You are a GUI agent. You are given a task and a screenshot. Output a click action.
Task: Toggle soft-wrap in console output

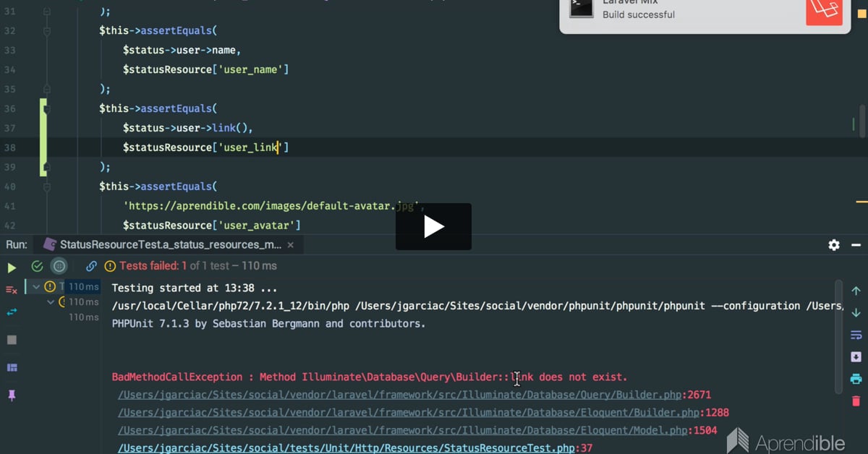[856, 335]
